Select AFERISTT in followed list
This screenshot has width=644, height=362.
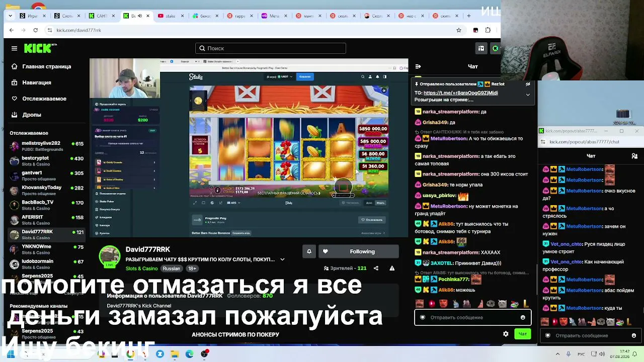coord(46,220)
